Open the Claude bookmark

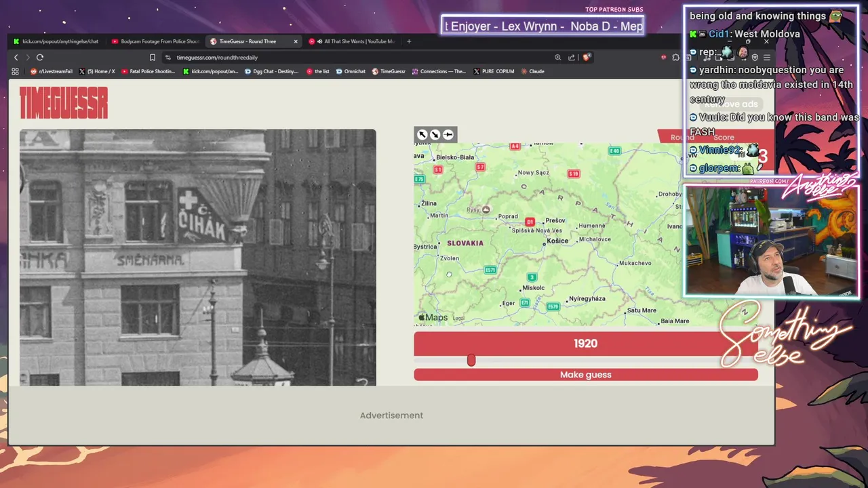pyautogui.click(x=532, y=71)
